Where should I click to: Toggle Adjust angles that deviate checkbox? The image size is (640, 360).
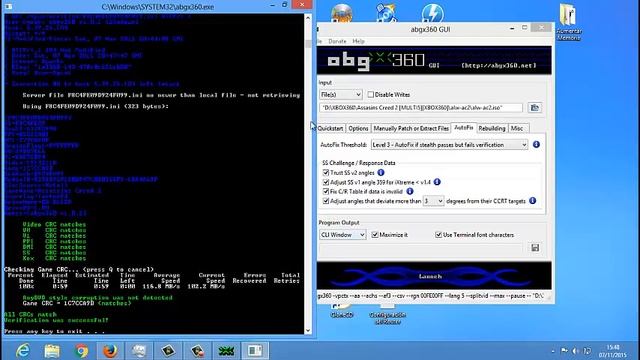coord(326,201)
